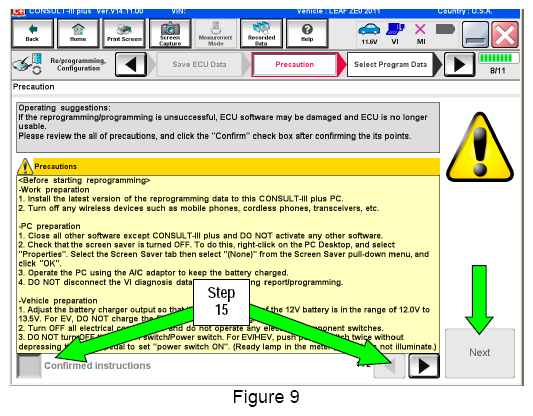Show previous precautions page
Viewport: 533px width, 416px height.
[x=390, y=366]
